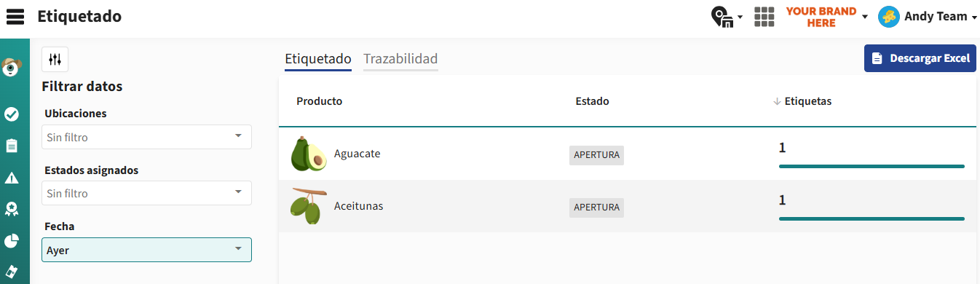Open the clipboard sidebar icon

point(12,146)
